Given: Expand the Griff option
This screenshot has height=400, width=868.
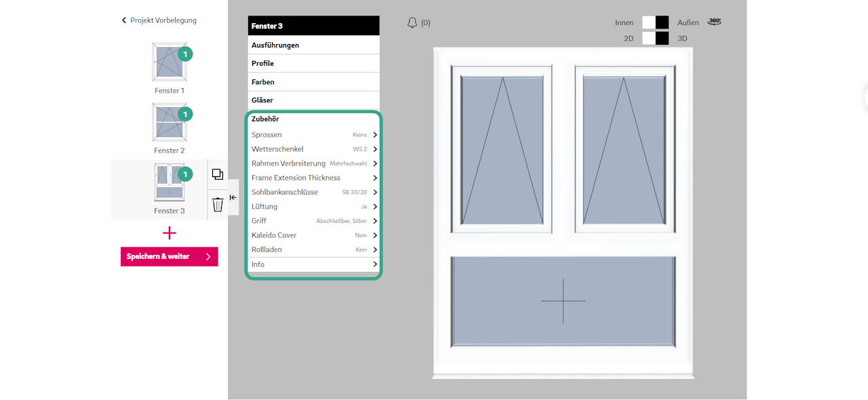Looking at the screenshot, I should pos(313,221).
